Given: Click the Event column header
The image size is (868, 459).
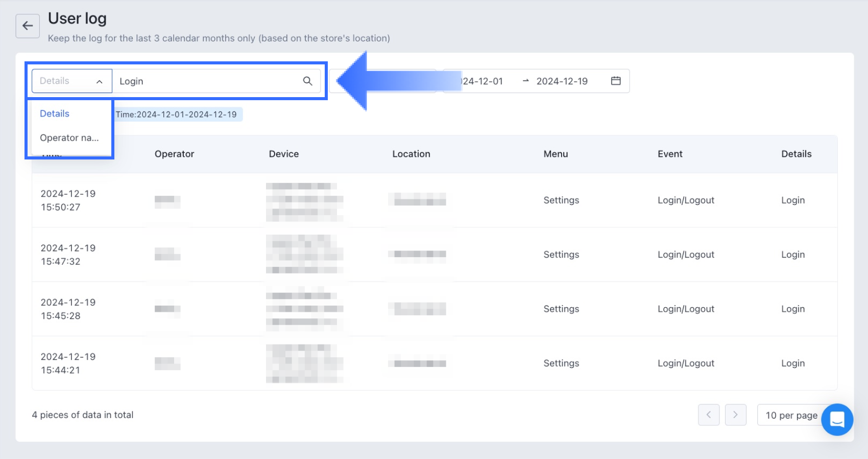Looking at the screenshot, I should pos(670,154).
